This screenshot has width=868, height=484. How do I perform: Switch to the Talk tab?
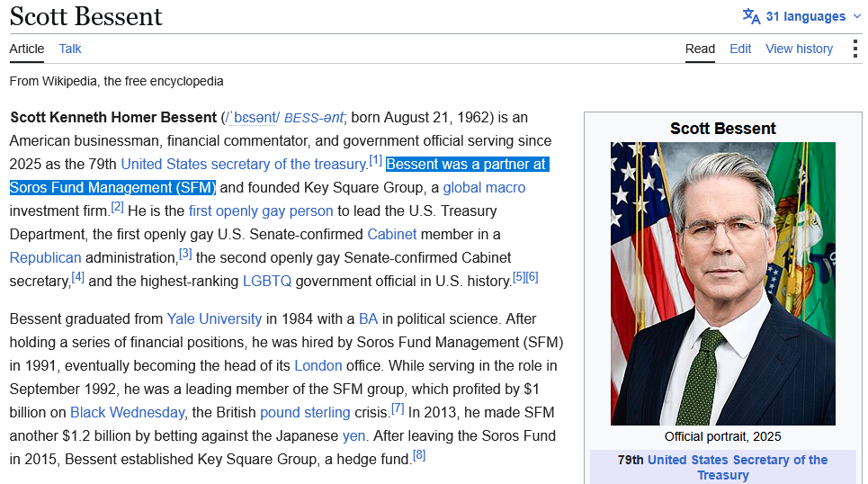tap(70, 49)
